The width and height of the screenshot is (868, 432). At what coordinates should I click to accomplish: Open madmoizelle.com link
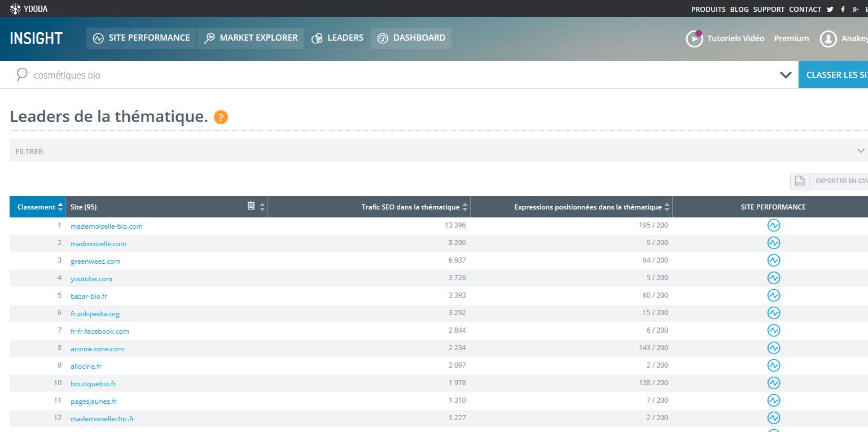click(98, 243)
